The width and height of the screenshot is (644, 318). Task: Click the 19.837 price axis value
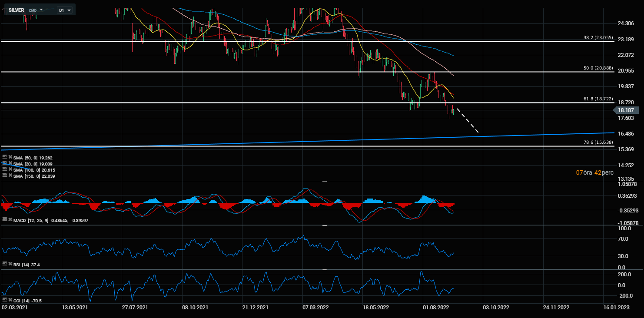(626, 86)
